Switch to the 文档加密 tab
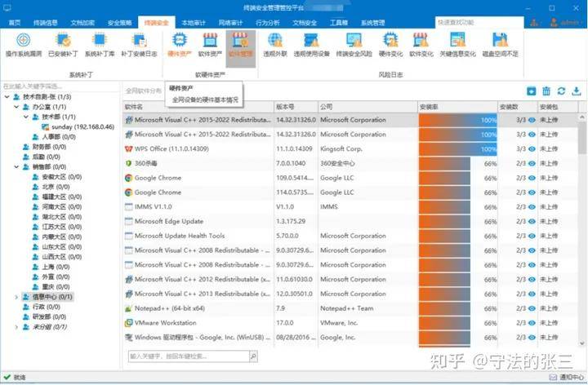 (x=82, y=23)
